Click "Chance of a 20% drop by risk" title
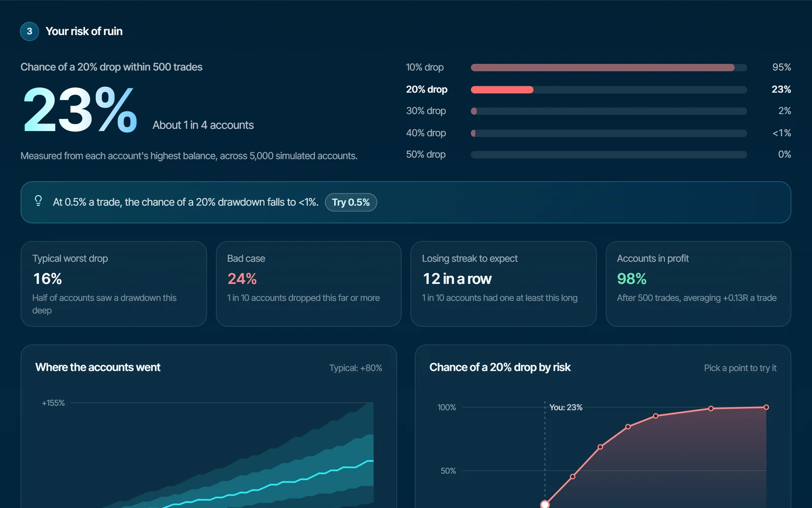Screen dimensions: 812x508 coord(500,367)
